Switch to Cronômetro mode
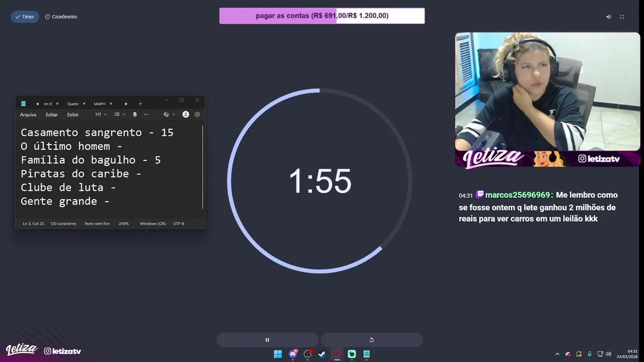This screenshot has height=362, width=644. (61, 17)
